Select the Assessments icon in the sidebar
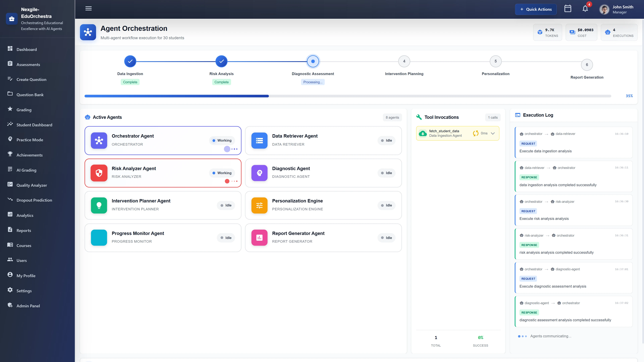644x362 pixels. [x=10, y=64]
